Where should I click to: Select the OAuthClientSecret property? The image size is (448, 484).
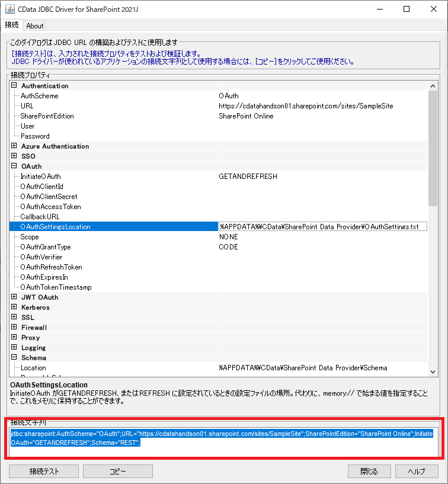pyautogui.click(x=49, y=197)
